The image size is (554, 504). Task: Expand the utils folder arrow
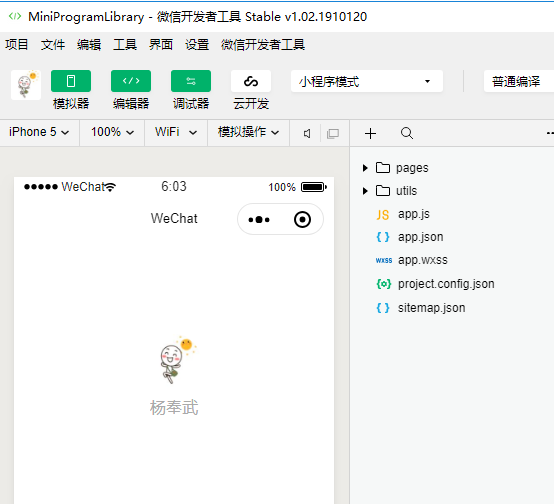click(x=365, y=191)
